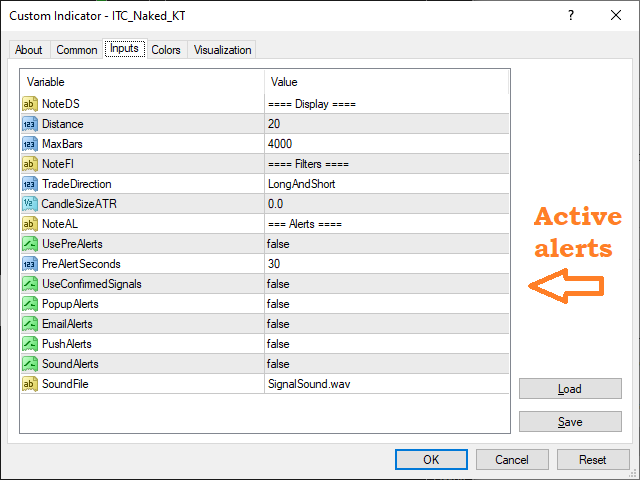
Task: Click the MaxBars integer variable icon
Action: [x=29, y=144]
